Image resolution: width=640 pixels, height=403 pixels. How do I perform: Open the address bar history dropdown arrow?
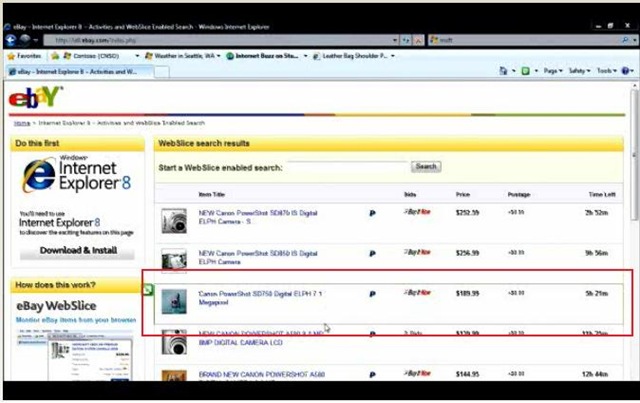395,40
